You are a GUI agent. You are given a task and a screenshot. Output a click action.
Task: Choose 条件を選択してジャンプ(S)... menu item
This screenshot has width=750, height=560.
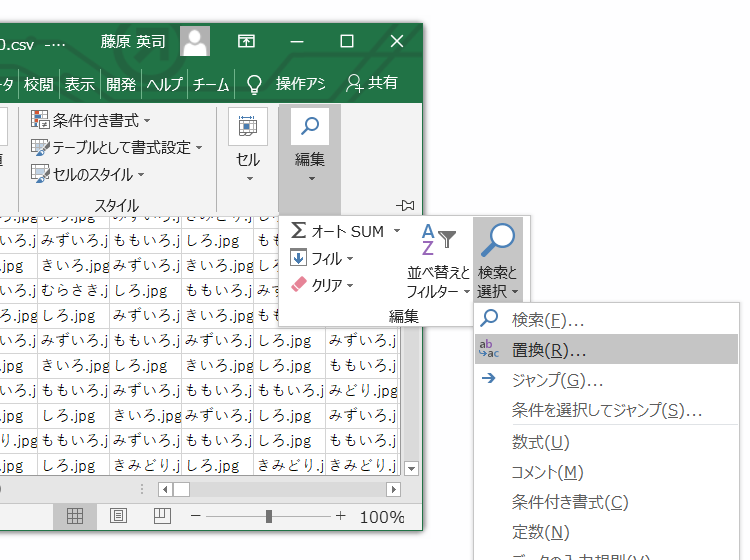[x=607, y=410]
